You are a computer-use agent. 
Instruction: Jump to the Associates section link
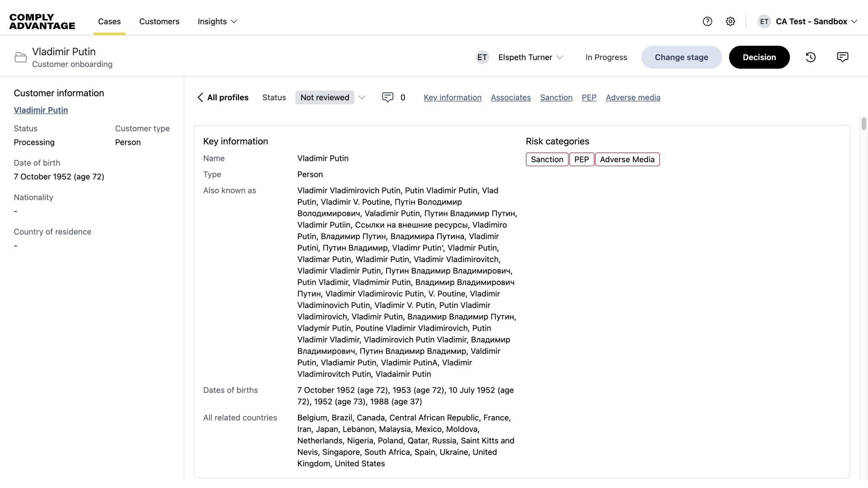tap(510, 97)
